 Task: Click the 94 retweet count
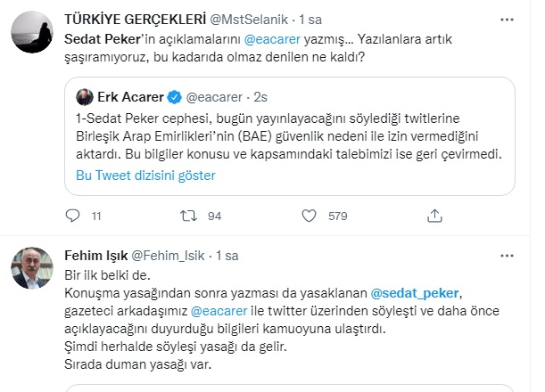point(215,215)
